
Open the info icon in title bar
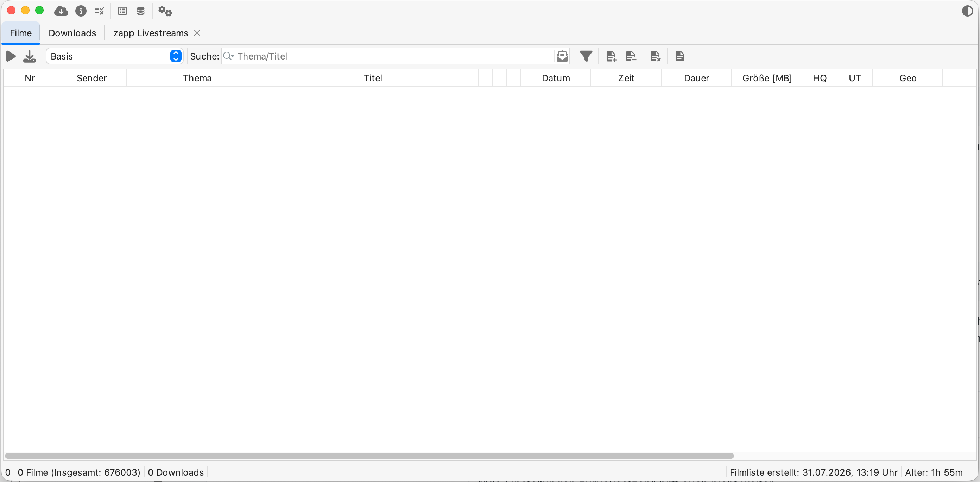click(x=81, y=11)
